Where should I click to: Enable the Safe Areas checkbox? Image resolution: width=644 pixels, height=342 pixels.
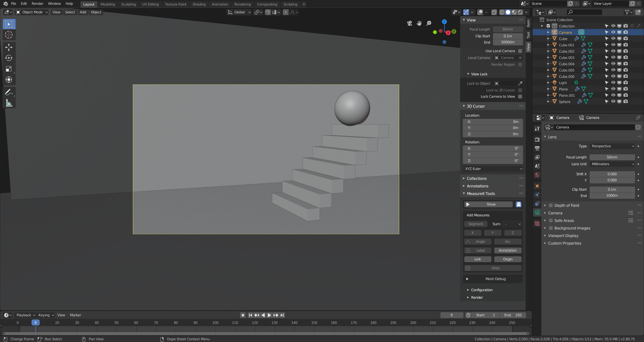pyautogui.click(x=551, y=221)
